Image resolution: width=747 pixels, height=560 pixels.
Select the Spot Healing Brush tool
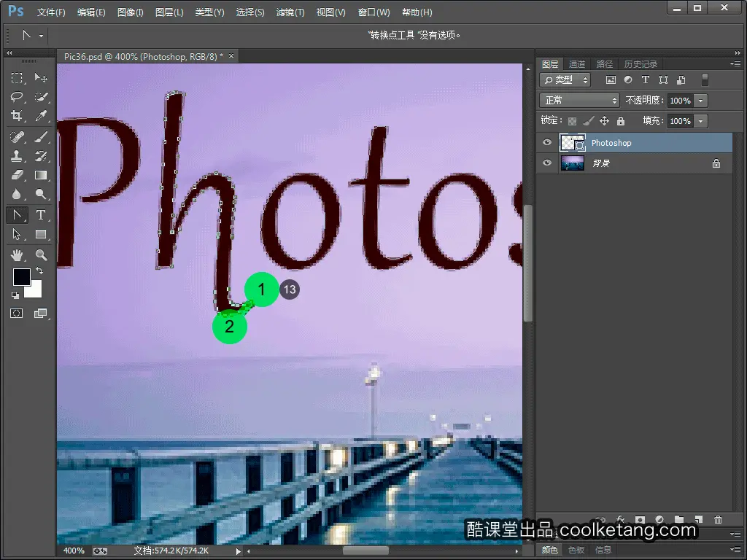point(18,137)
